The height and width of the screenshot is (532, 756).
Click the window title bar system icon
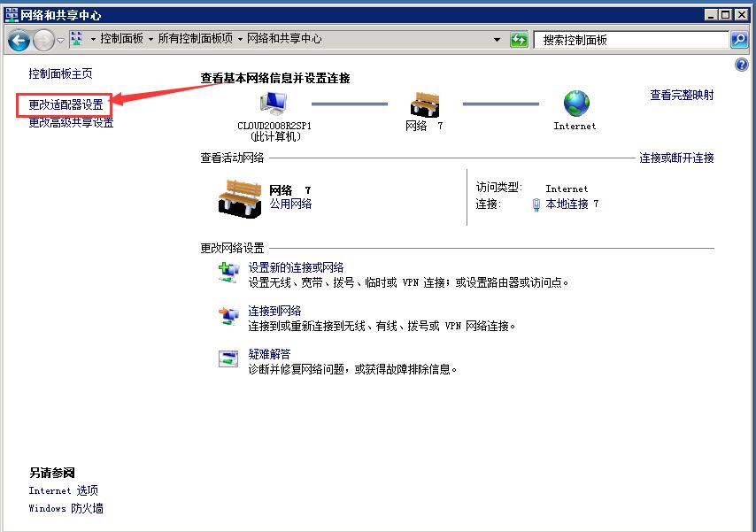click(12, 15)
